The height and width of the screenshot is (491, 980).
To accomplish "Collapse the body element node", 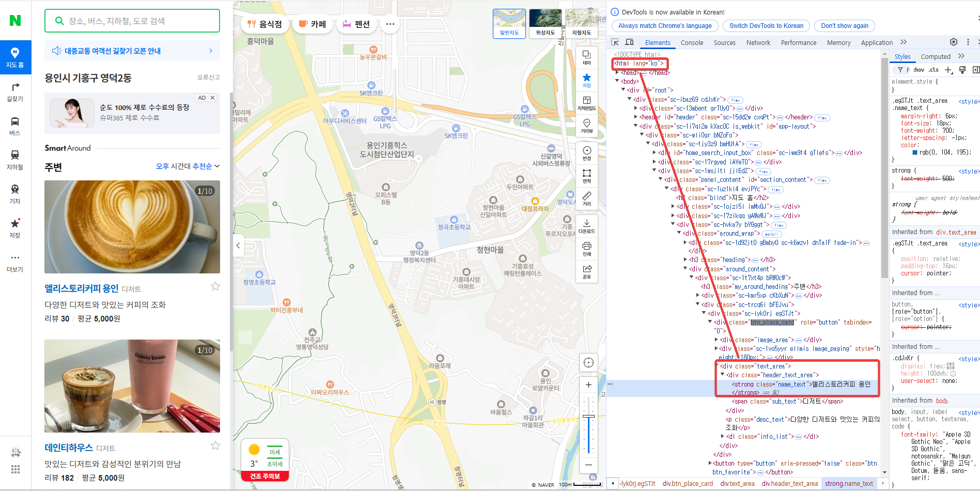I will coord(617,81).
